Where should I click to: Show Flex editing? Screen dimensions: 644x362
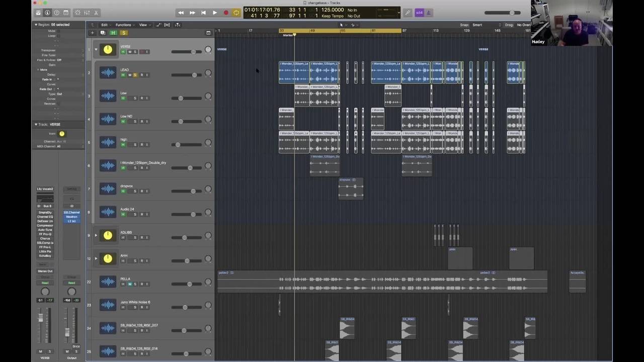click(167, 25)
